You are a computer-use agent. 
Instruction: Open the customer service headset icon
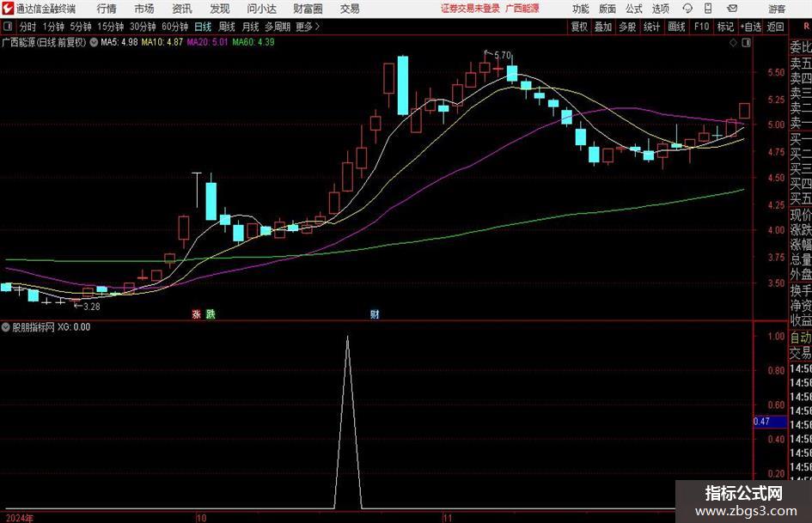687,9
